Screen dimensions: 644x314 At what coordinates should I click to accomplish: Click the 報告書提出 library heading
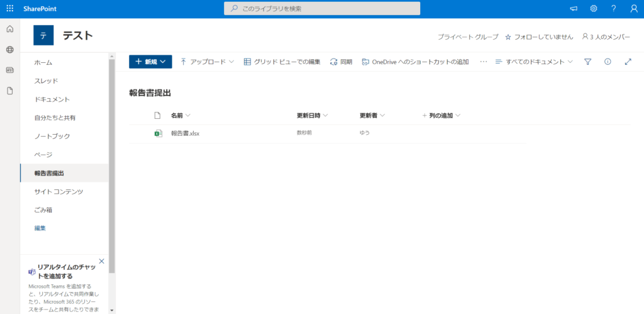(x=150, y=93)
